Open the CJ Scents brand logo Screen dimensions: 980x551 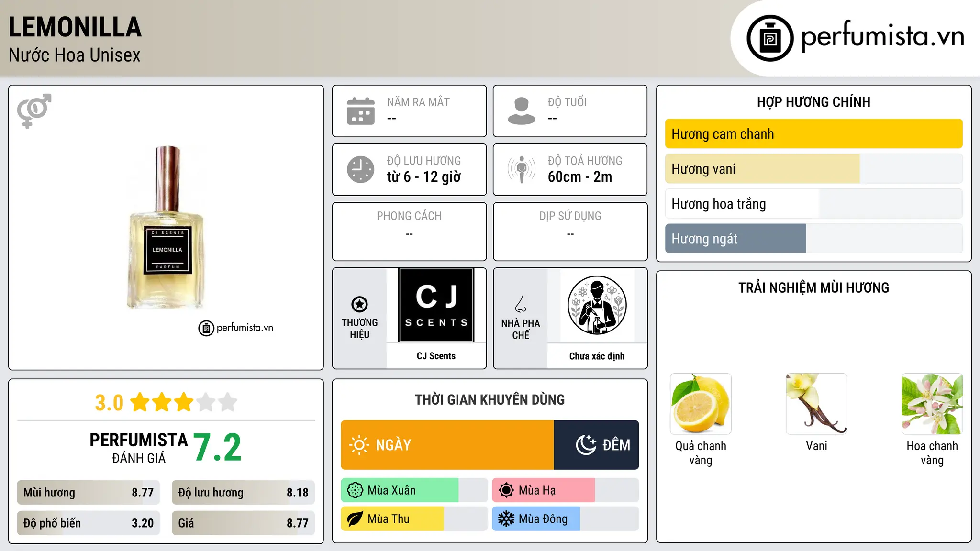(x=436, y=305)
